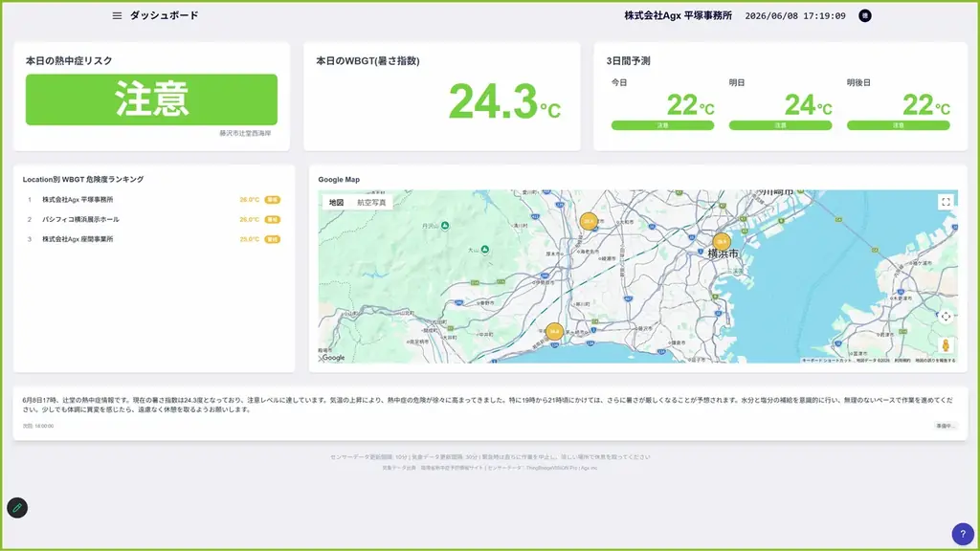Click the 準備中 button in the message card

(945, 426)
